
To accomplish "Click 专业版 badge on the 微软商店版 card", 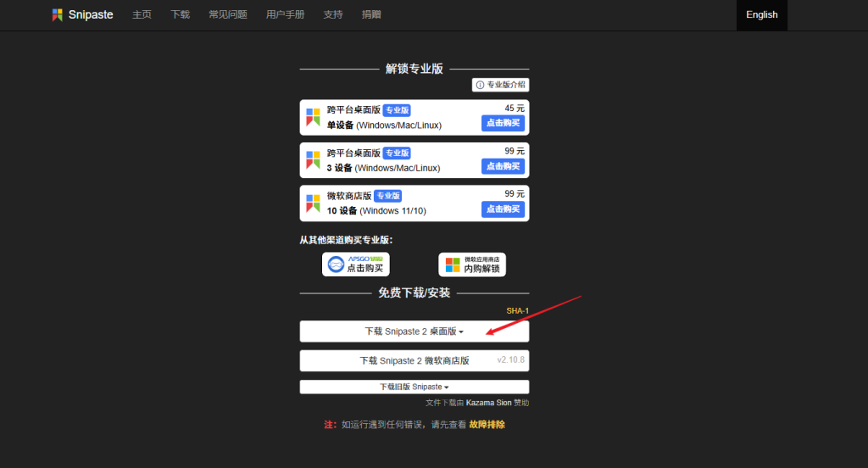I will pyautogui.click(x=388, y=196).
